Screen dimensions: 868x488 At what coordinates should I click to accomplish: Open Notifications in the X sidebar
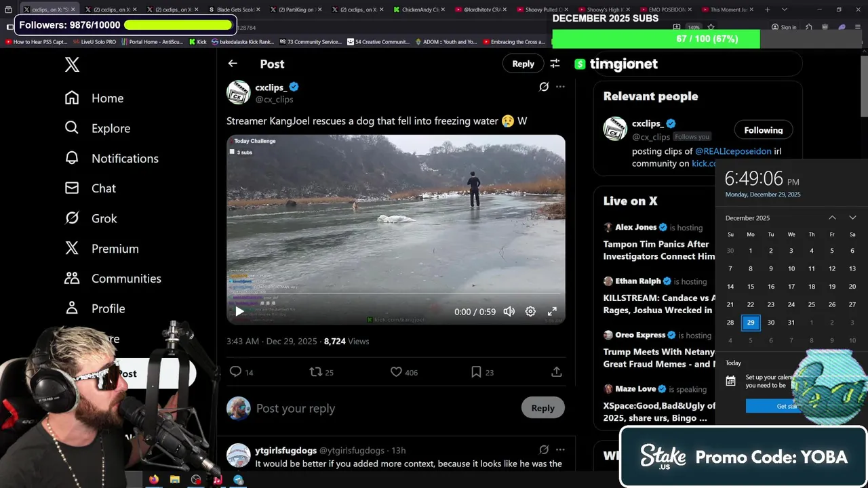click(x=112, y=158)
